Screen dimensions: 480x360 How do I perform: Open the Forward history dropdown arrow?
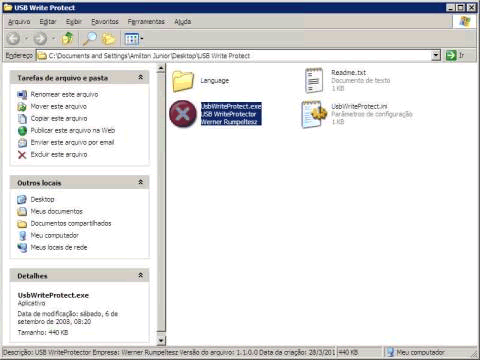(x=53, y=39)
